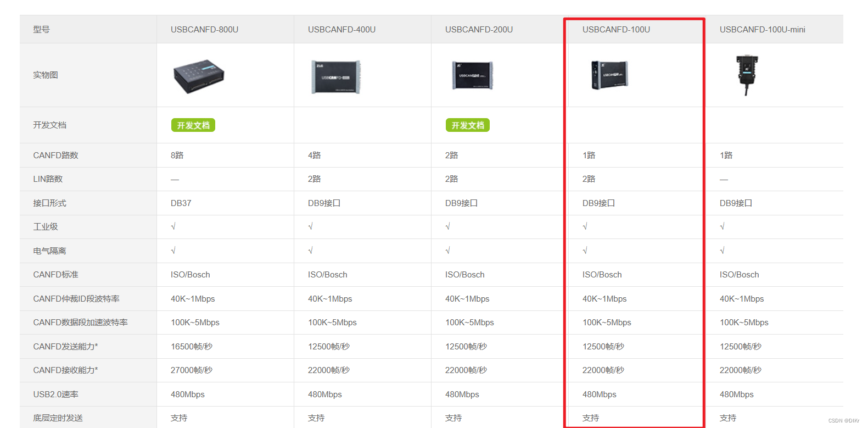The image size is (868, 428).
Task: Click 40K~1Mbps cell in USBCANFD-400U column
Action: click(330, 299)
